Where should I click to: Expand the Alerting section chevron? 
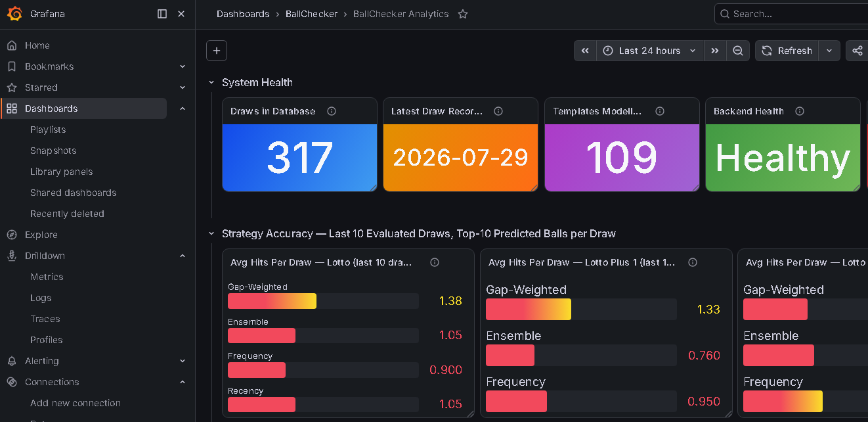tap(183, 361)
